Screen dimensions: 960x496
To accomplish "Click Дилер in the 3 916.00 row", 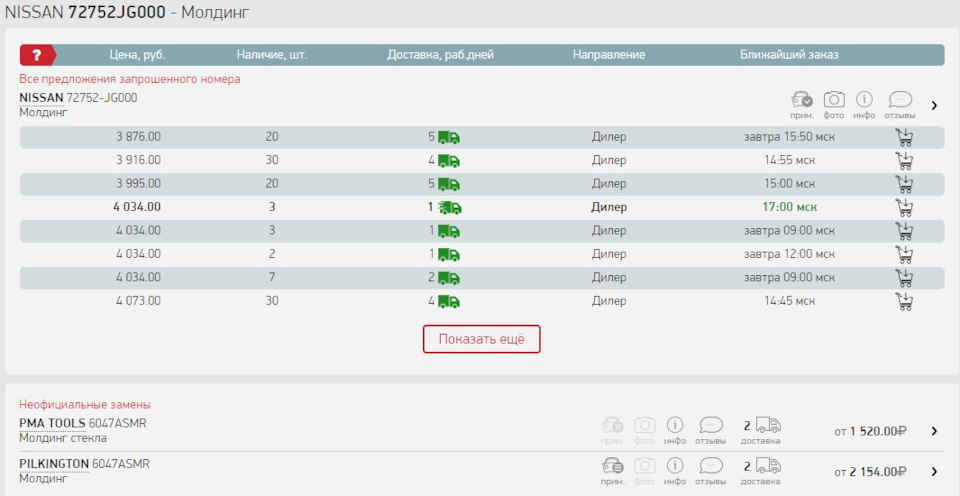I will click(x=609, y=160).
